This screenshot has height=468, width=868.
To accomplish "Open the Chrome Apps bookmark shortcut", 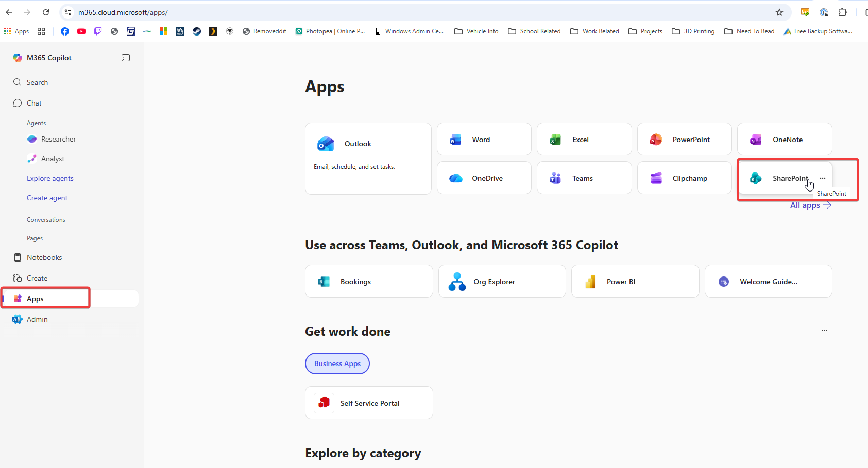I will 16,31.
